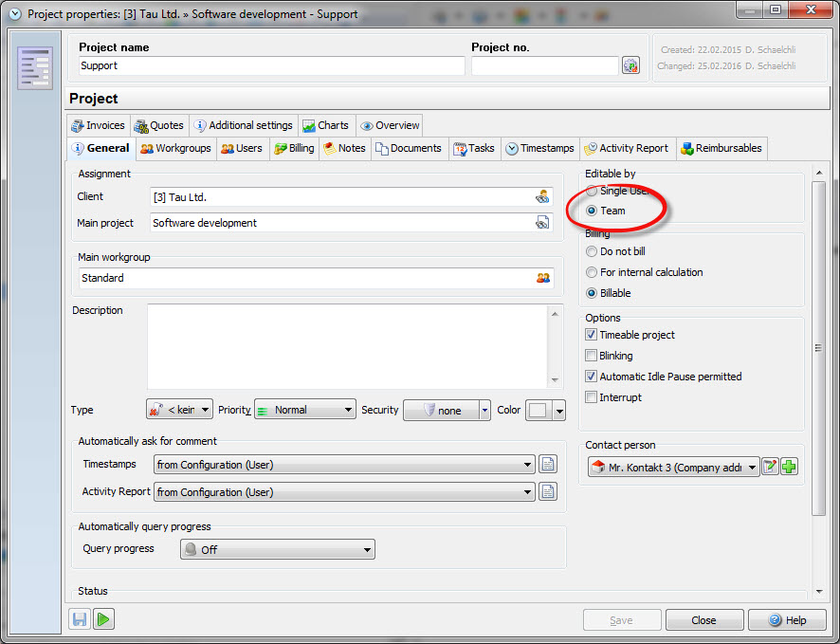This screenshot has height=644, width=840.
Task: Click the main project picker icon
Action: (x=542, y=223)
